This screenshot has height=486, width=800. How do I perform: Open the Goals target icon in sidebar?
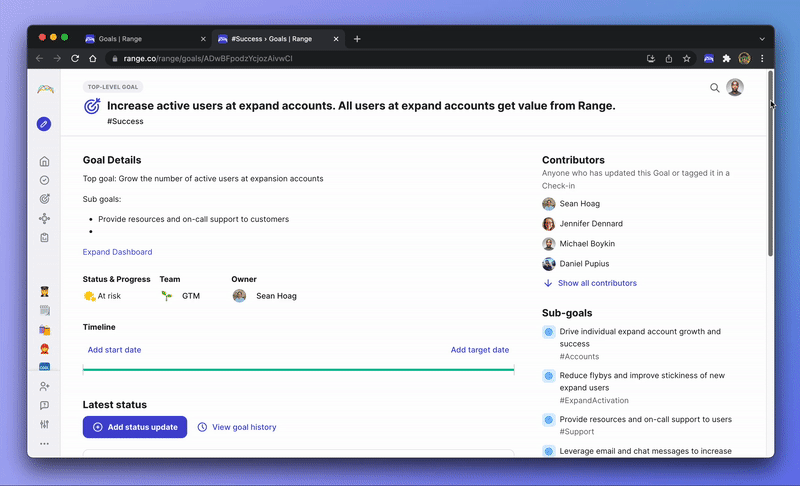pyautogui.click(x=44, y=199)
